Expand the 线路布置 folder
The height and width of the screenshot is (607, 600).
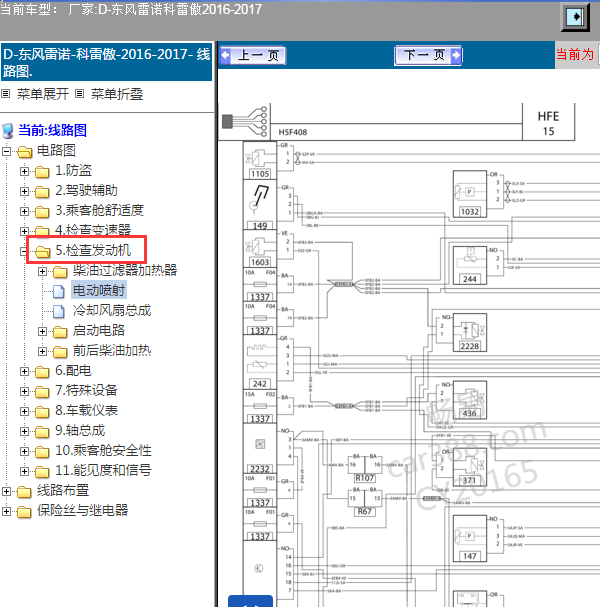coord(6,492)
